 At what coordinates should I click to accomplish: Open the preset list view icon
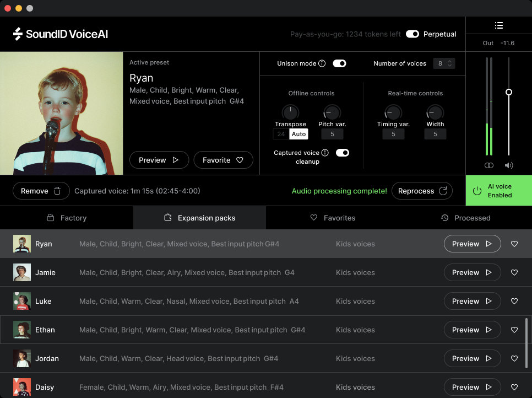(499, 25)
